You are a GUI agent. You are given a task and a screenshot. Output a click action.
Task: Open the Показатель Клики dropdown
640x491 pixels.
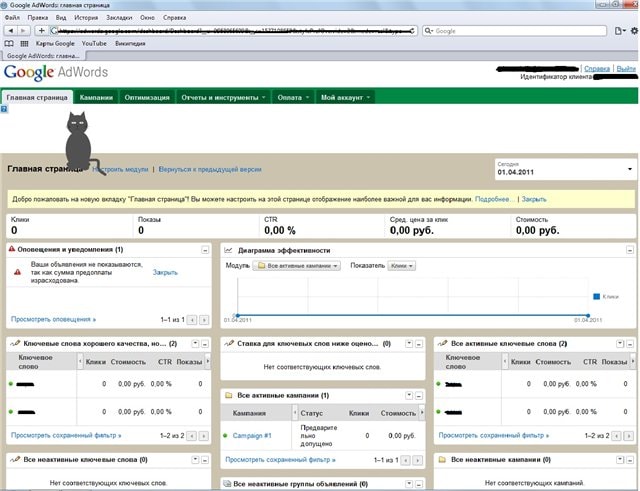coord(401,266)
